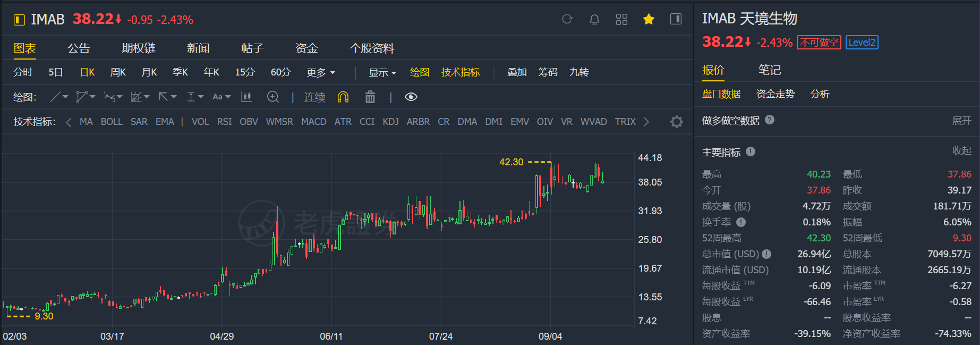Toggle the 技术指标 indicator bar
The width and height of the screenshot is (980, 345).
(461, 72)
